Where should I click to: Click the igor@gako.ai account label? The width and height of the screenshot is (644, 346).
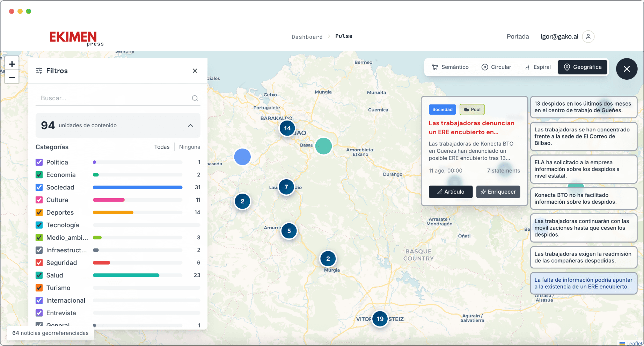point(559,37)
